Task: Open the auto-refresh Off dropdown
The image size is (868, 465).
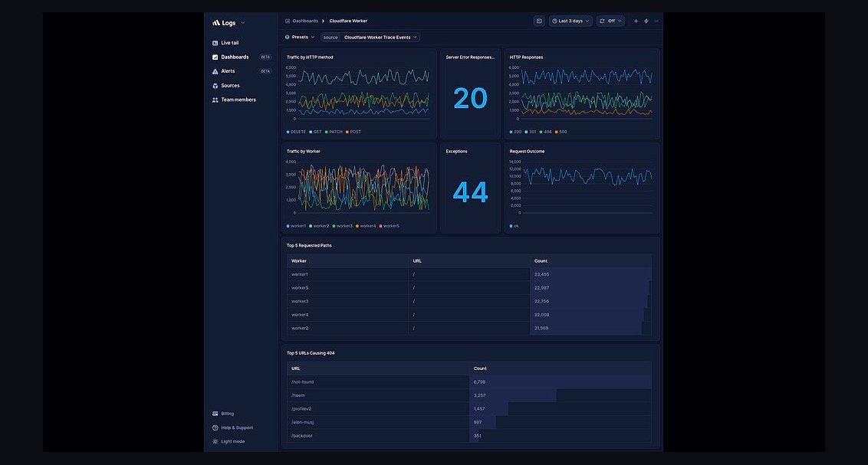Action: (610, 21)
